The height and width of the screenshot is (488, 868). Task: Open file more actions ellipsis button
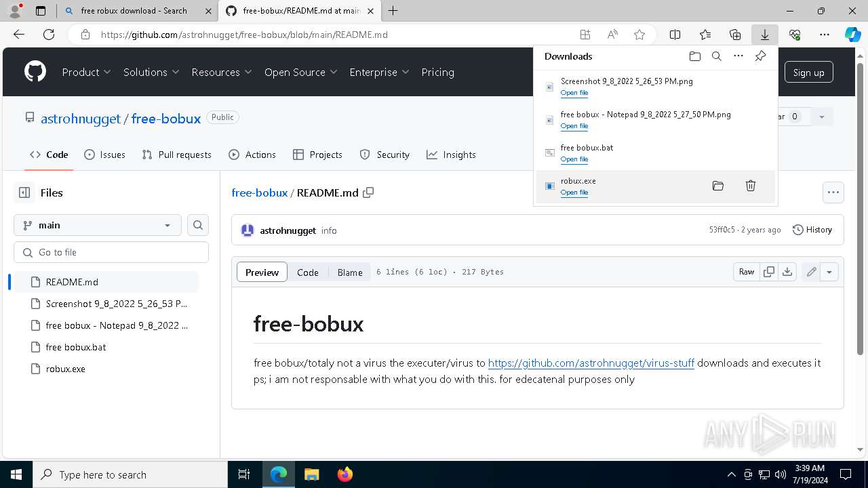(833, 192)
